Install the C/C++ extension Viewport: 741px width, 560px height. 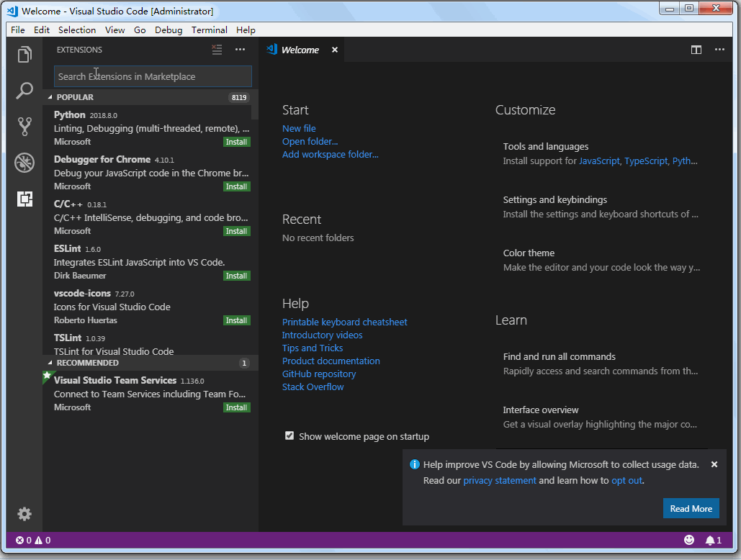pos(236,231)
